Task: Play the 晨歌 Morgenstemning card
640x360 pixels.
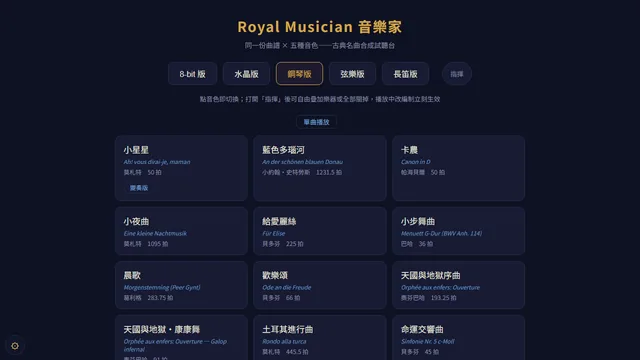Action: (x=181, y=285)
